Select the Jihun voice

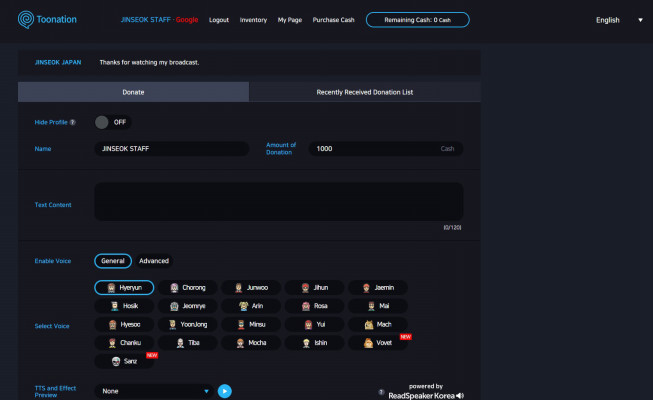point(314,288)
